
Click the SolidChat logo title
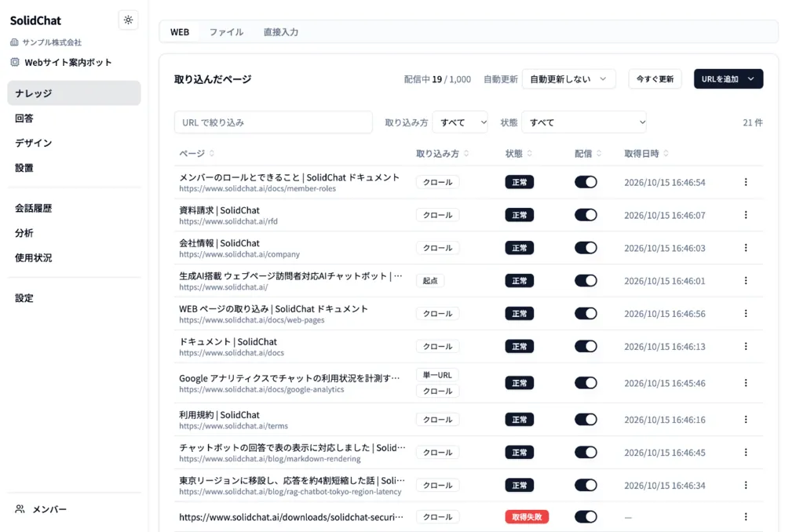[x=35, y=20]
